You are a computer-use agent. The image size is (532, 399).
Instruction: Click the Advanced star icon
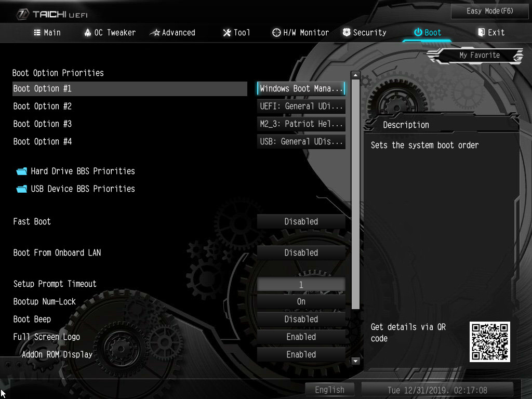coord(155,33)
